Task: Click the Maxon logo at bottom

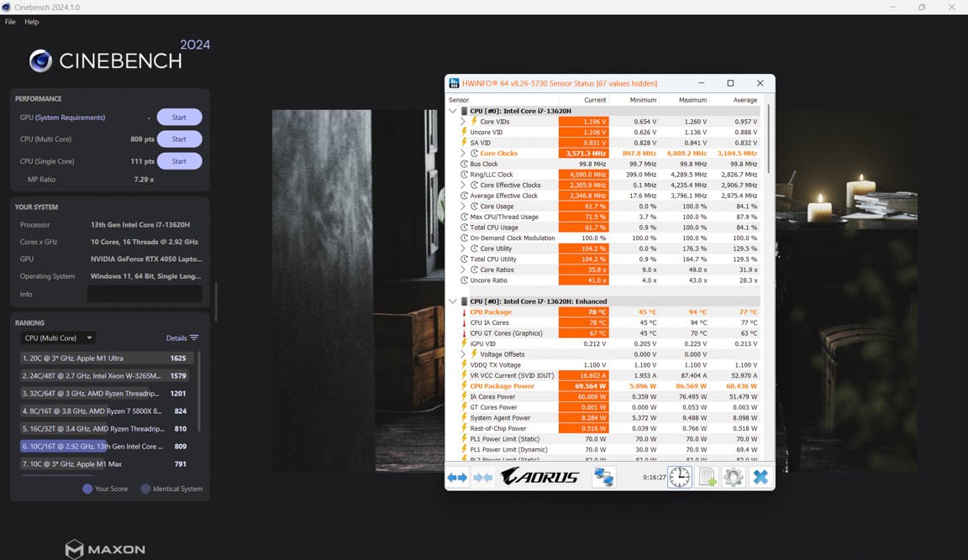Action: [105, 549]
